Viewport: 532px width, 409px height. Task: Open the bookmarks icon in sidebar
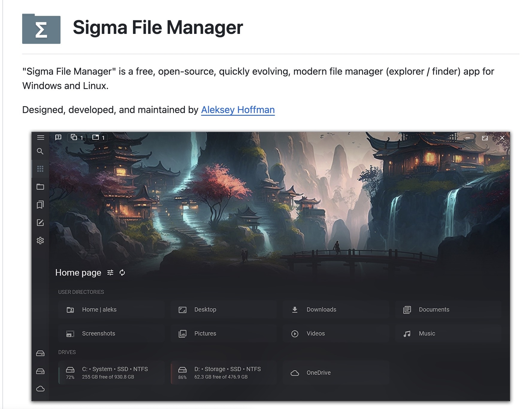point(40,205)
